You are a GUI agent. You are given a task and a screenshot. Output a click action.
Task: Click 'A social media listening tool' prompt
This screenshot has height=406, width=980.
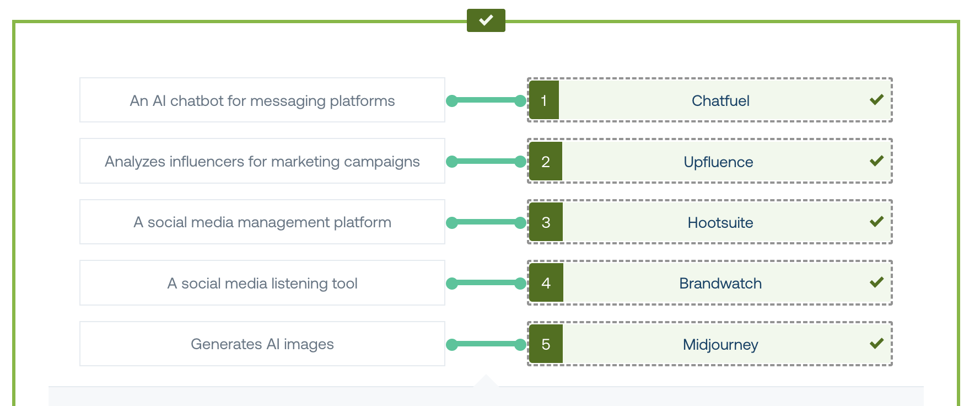[x=262, y=283]
